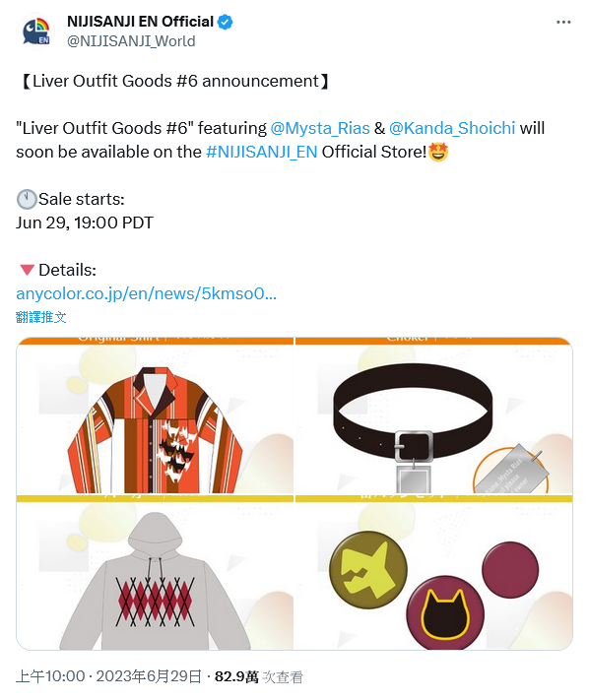
Task: Open the gray argyle hoodie image
Action: [x=155, y=572]
